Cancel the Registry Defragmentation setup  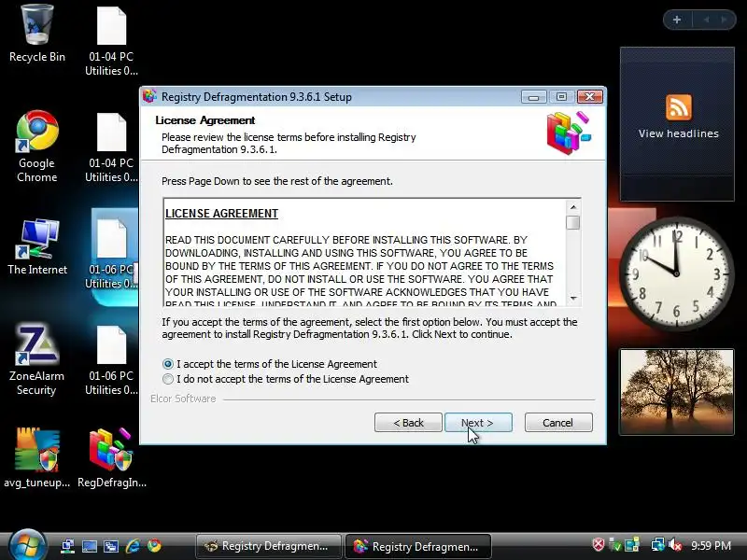558,423
